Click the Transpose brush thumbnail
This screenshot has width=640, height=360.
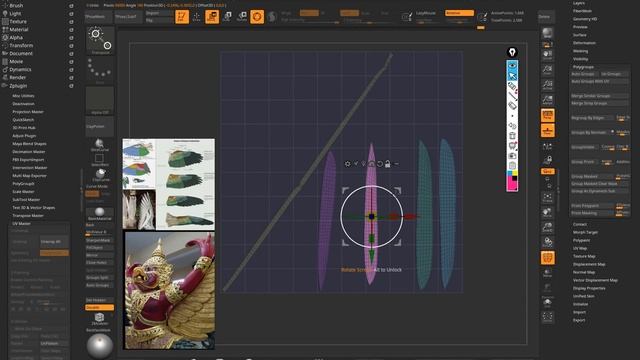point(100,40)
